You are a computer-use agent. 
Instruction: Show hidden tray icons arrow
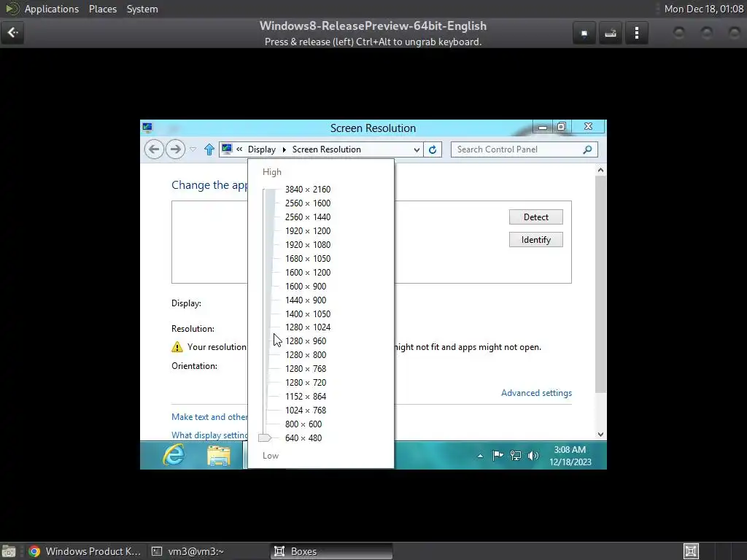[480, 456]
